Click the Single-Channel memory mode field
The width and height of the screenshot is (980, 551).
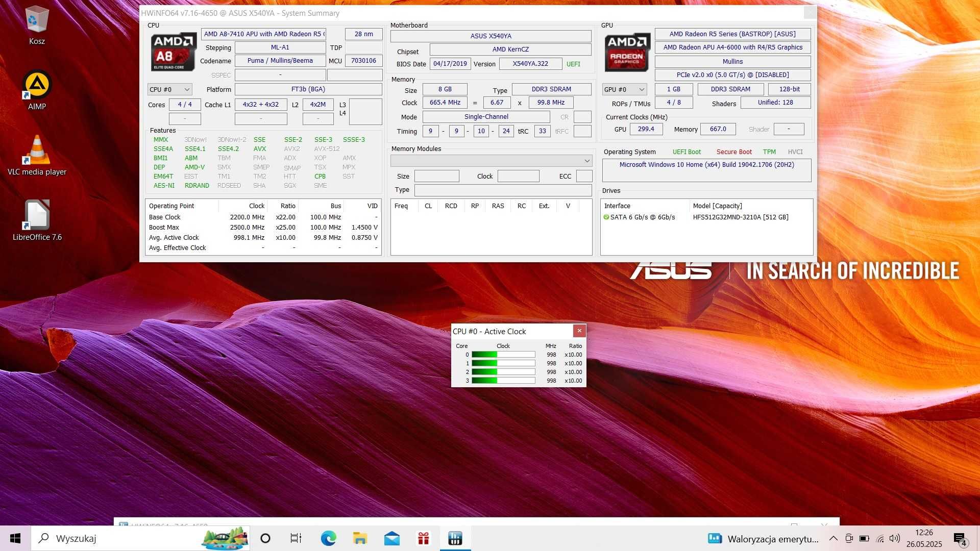click(486, 117)
